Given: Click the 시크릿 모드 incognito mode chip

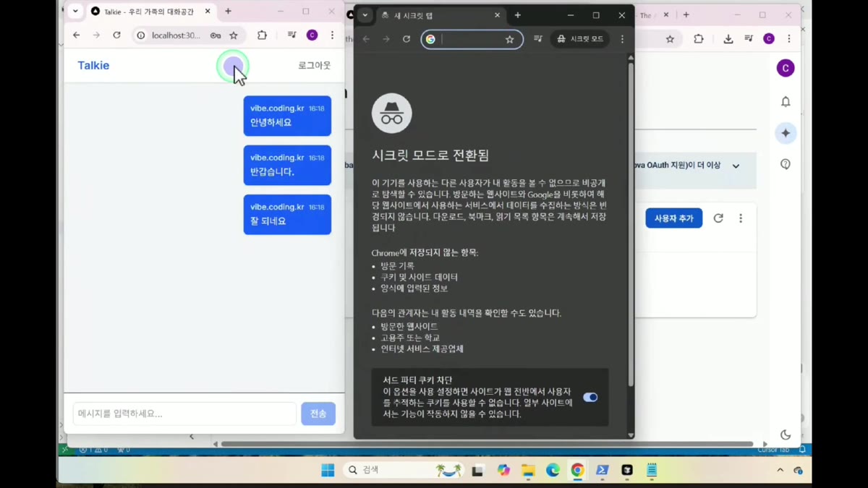Looking at the screenshot, I should click(580, 39).
